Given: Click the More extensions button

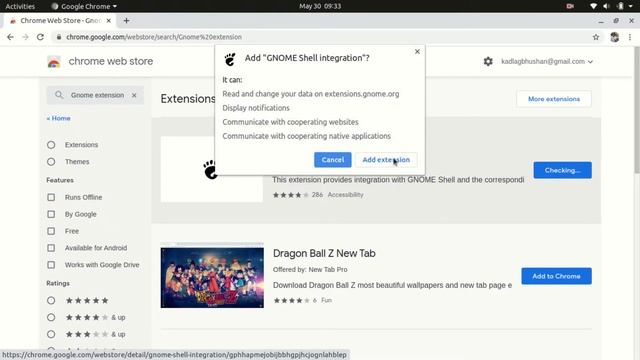Looking at the screenshot, I should click(554, 99).
